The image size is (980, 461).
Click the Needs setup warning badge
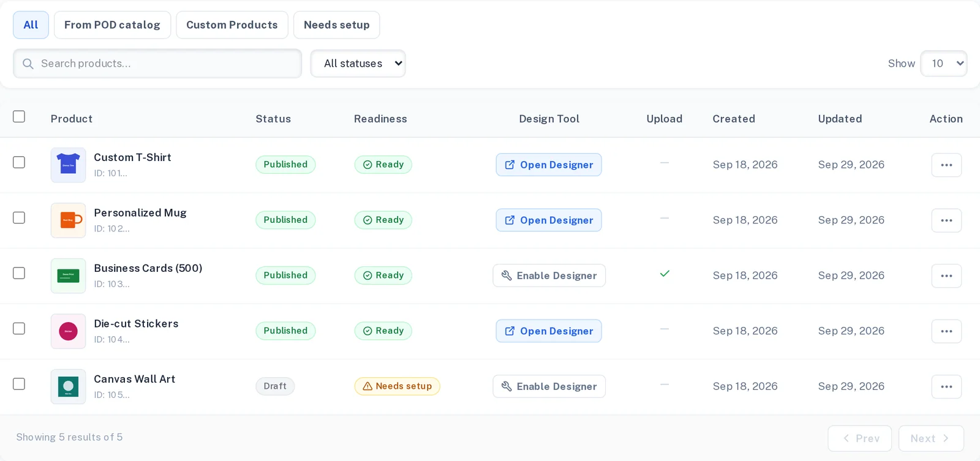398,386
